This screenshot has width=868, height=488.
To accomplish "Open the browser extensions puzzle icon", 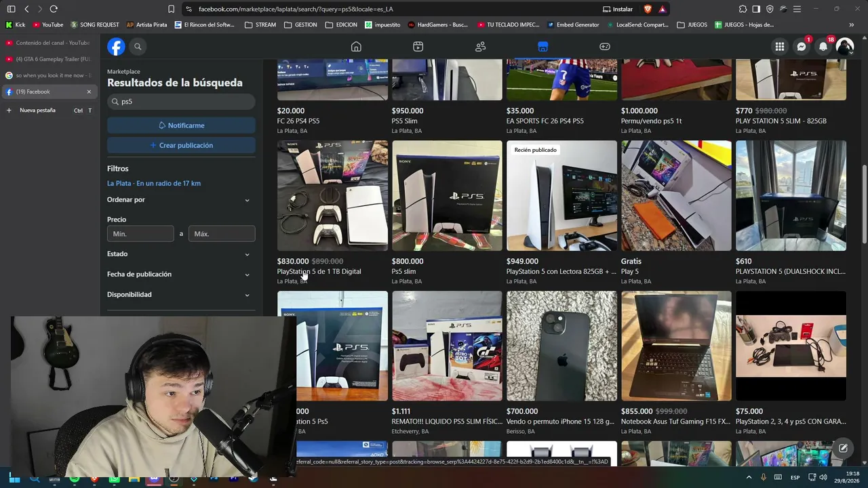I will 743,9.
